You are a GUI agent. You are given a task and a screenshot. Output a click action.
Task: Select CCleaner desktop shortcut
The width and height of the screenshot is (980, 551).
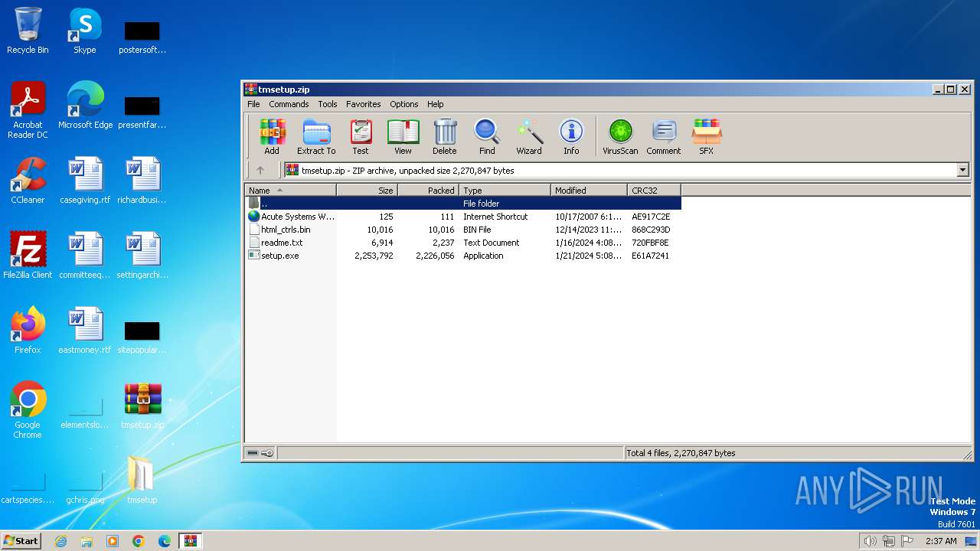28,181
